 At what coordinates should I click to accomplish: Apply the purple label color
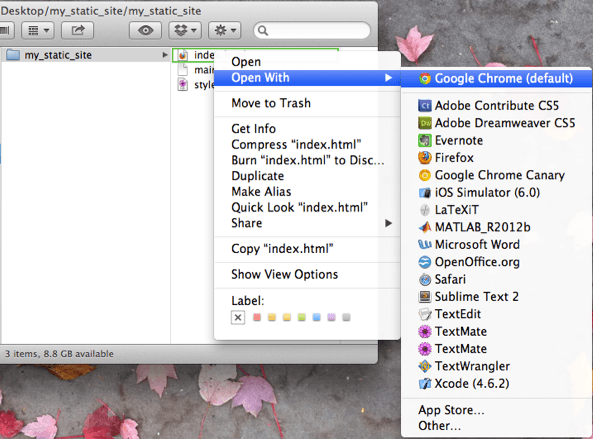331,317
